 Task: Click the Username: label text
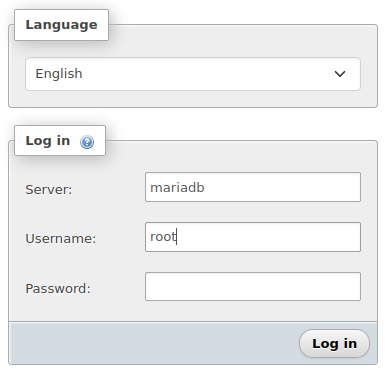(x=61, y=239)
